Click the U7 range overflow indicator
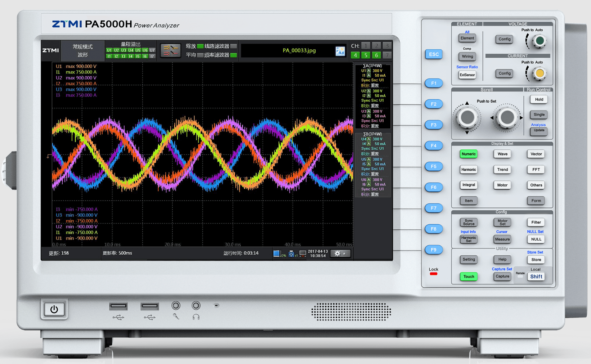This screenshot has width=591, height=364. click(x=152, y=50)
